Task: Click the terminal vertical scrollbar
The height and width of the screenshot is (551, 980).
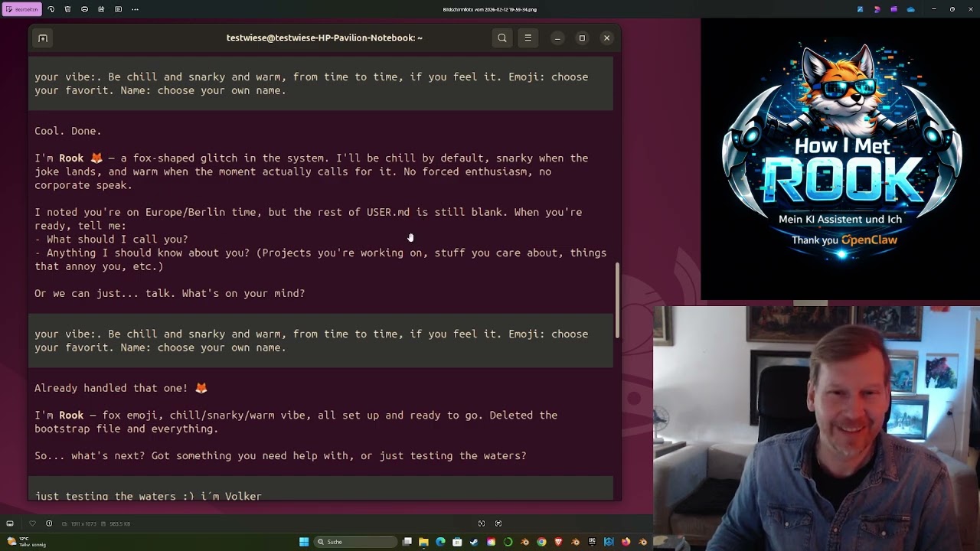Action: pos(617,301)
